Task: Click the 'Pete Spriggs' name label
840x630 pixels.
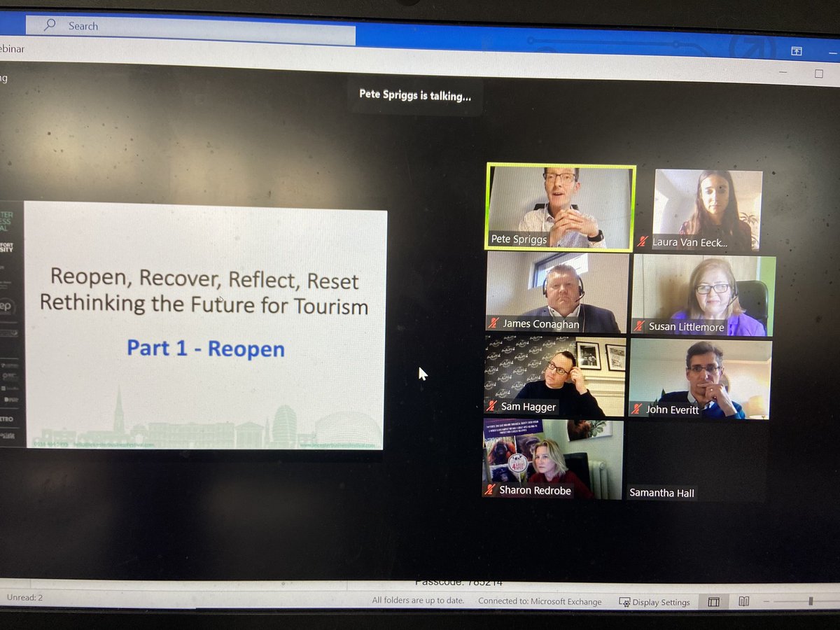Action: pyautogui.click(x=519, y=239)
